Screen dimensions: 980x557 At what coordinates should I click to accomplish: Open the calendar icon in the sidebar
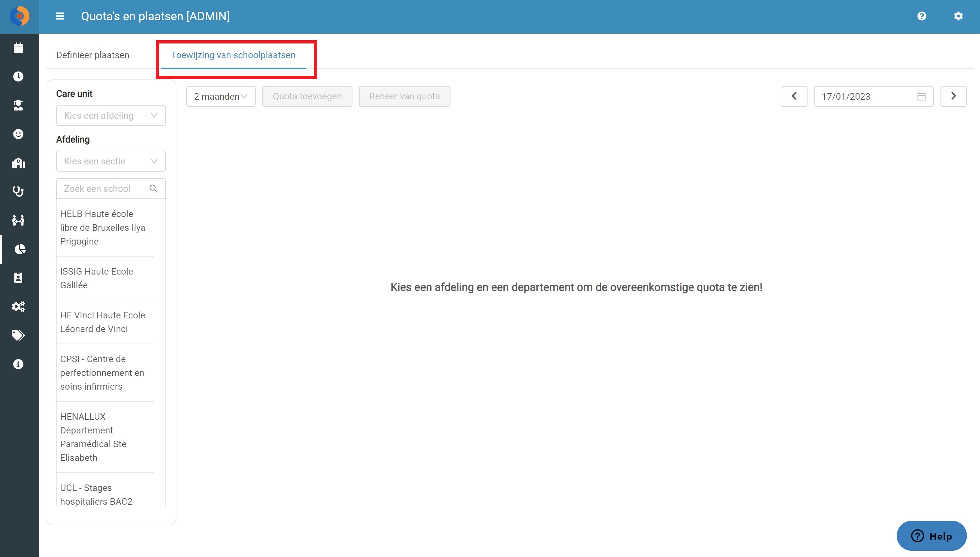(x=18, y=48)
